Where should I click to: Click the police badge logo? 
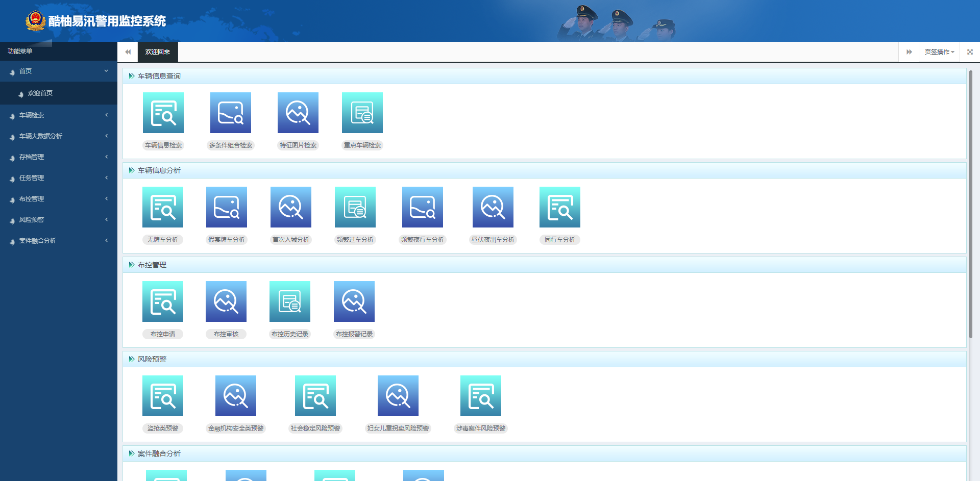click(35, 21)
